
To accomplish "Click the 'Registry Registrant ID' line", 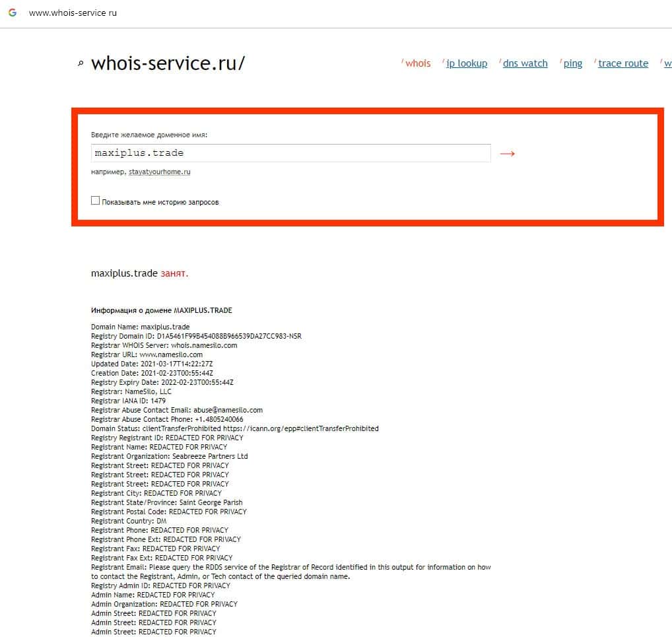I will (167, 438).
